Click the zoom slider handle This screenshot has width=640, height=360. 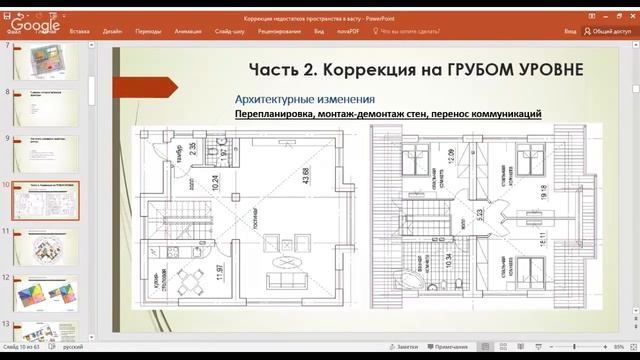[x=574, y=347]
